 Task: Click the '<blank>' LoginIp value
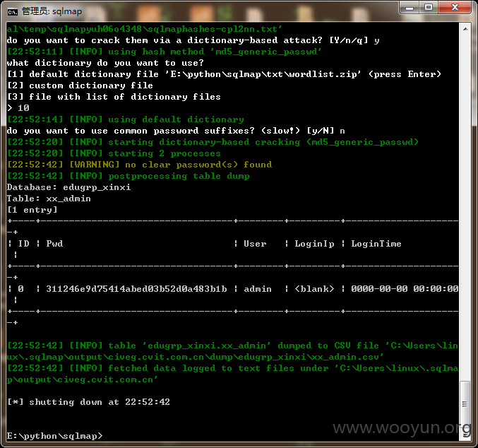(314, 289)
